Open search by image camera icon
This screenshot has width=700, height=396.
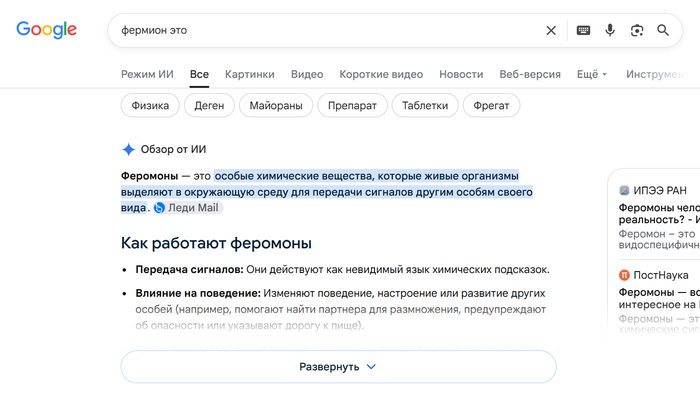(x=637, y=30)
